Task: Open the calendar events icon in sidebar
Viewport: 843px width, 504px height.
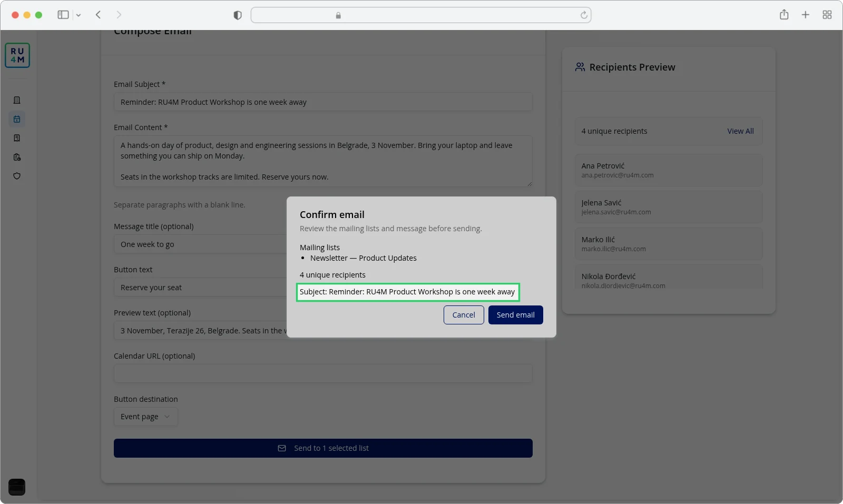Action: point(17,119)
